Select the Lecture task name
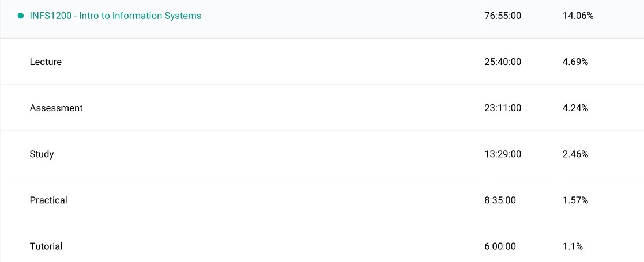Screen dimensions: 644x262 coord(46,62)
